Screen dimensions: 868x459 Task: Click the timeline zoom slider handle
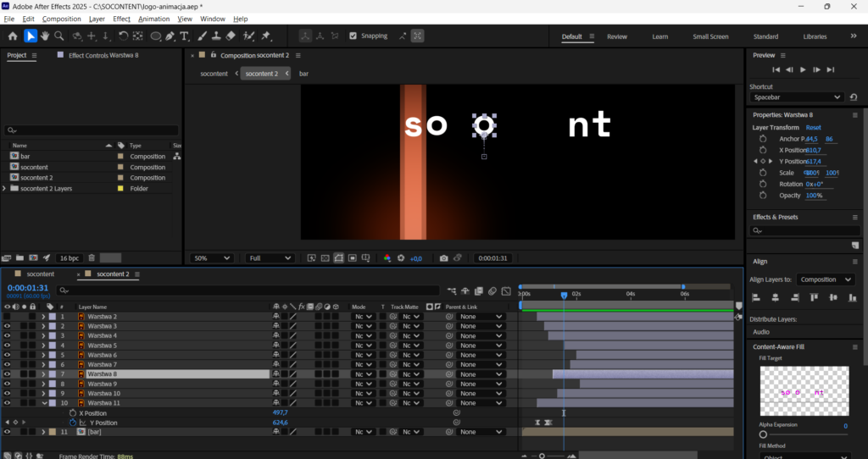click(542, 456)
